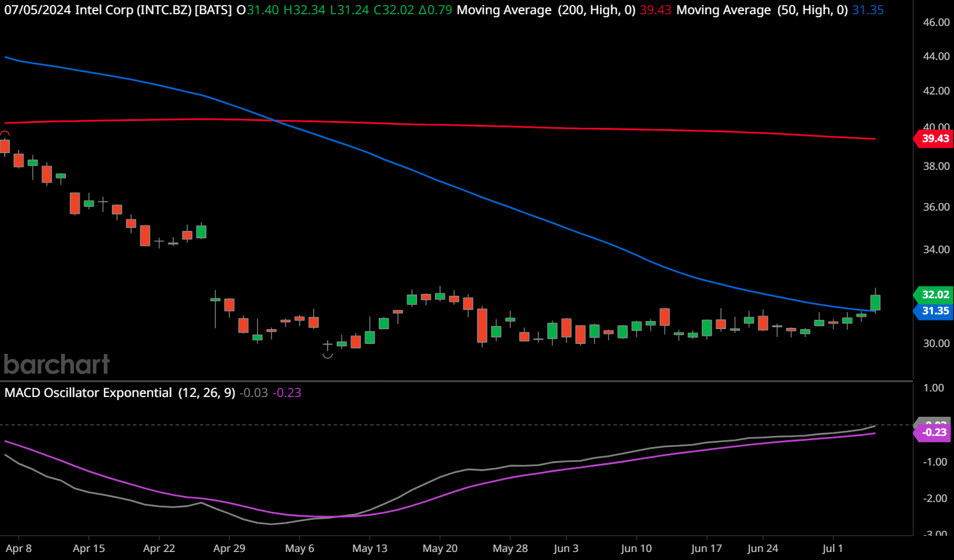
Task: Click the gray -0.03 MACD value in the legend
Action: point(254,393)
